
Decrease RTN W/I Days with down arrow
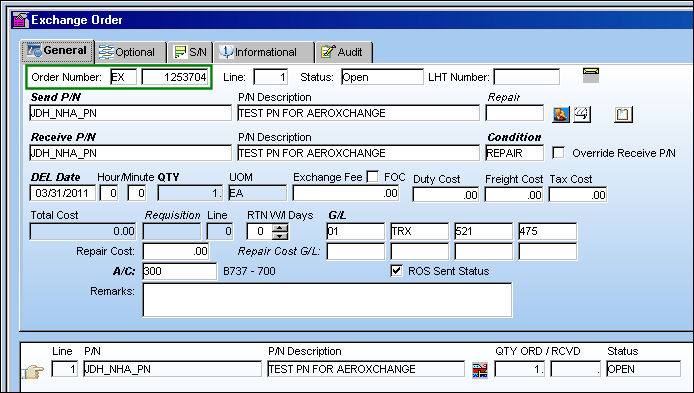(x=281, y=235)
